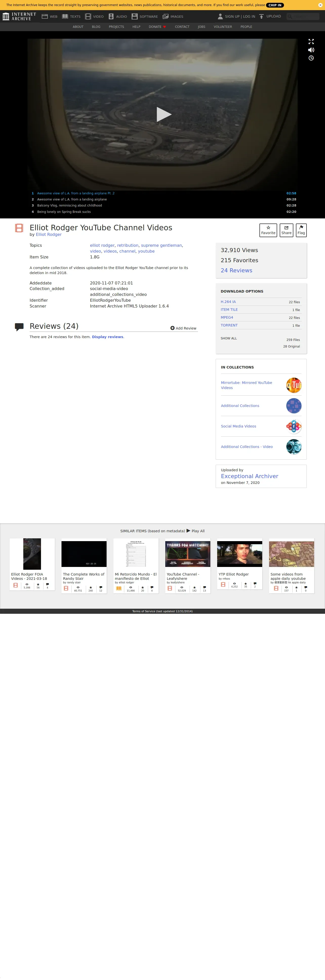The image size is (325, 980).
Task: Click Play All similar items
Action: tap(196, 531)
